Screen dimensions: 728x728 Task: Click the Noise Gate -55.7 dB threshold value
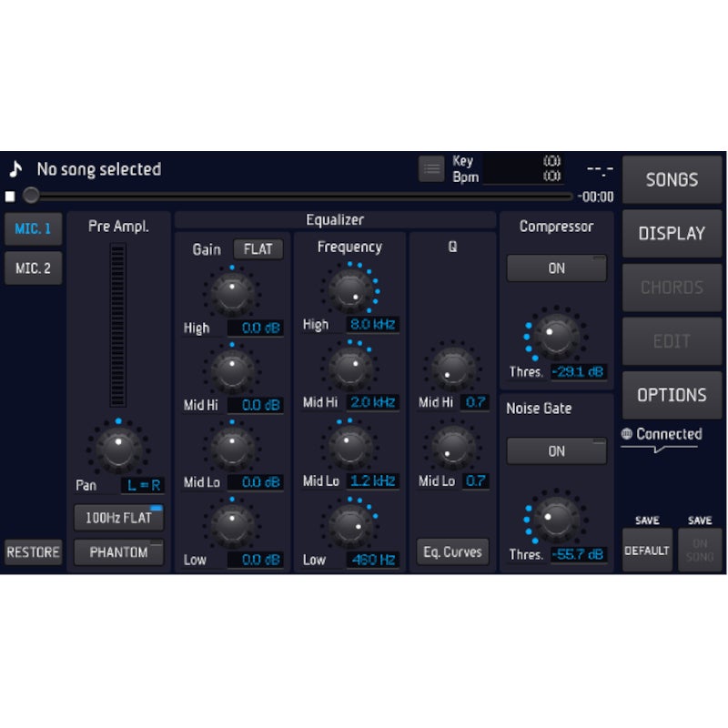click(x=578, y=555)
